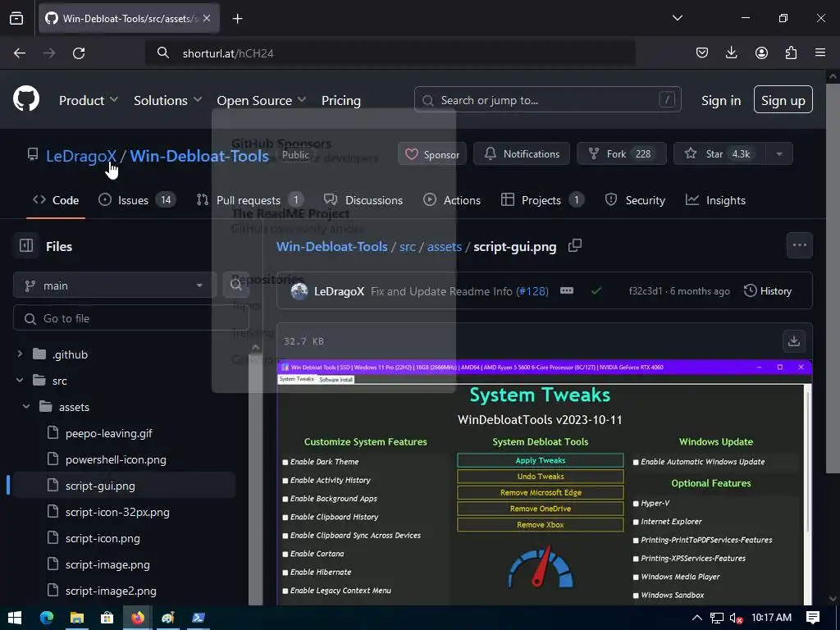Screen dimensions: 840x630
Task: Collapse file tree with side panel icon
Action: pyautogui.click(x=25, y=245)
